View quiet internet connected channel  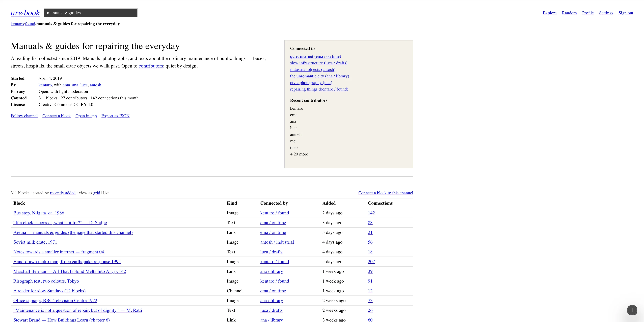(315, 57)
